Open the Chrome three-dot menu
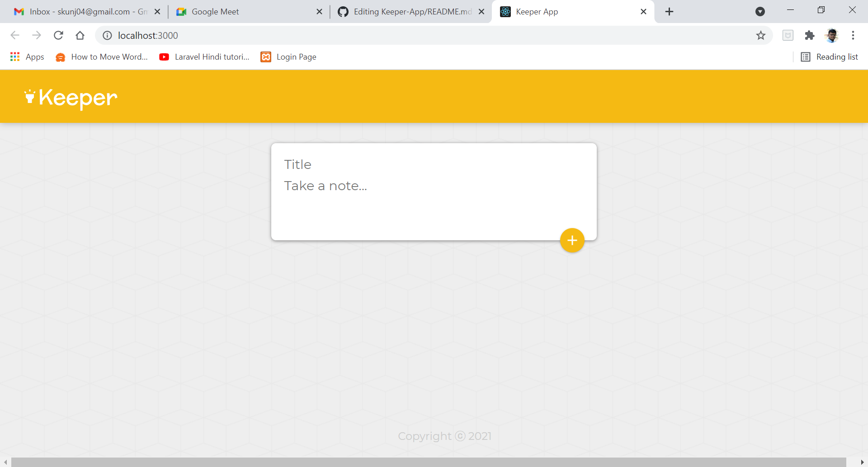Viewport: 868px width, 467px height. tap(853, 35)
